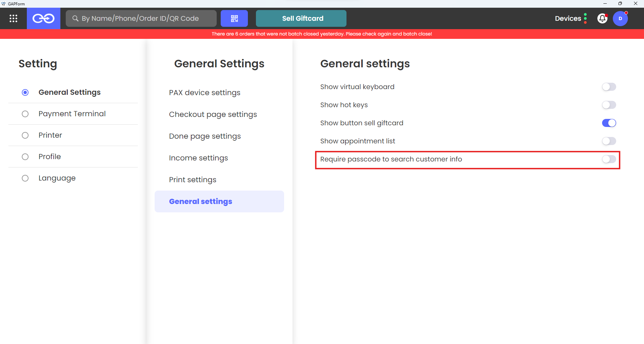644x344 pixels.
Task: Turn on Show hot keys switch
Action: click(609, 105)
